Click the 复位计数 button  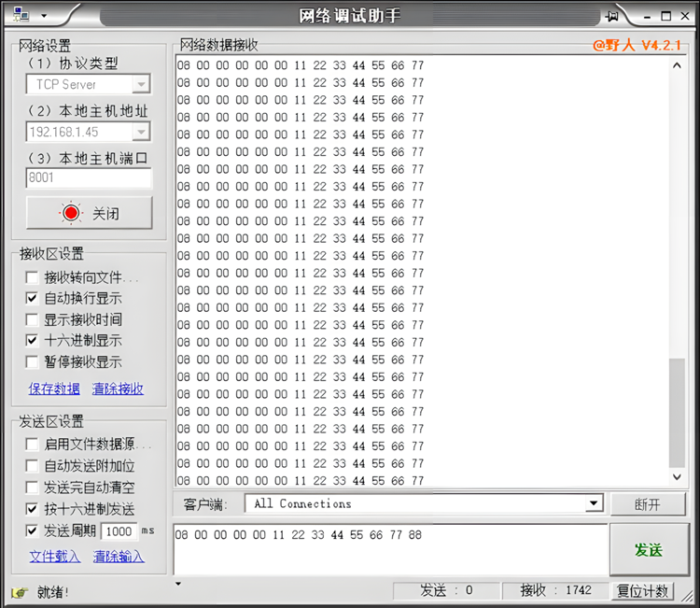[x=642, y=591]
